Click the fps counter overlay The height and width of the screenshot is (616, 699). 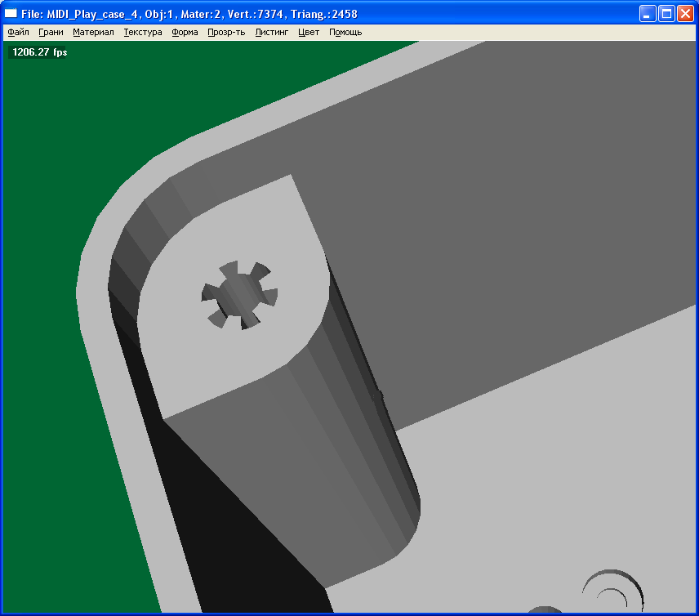pyautogui.click(x=39, y=52)
